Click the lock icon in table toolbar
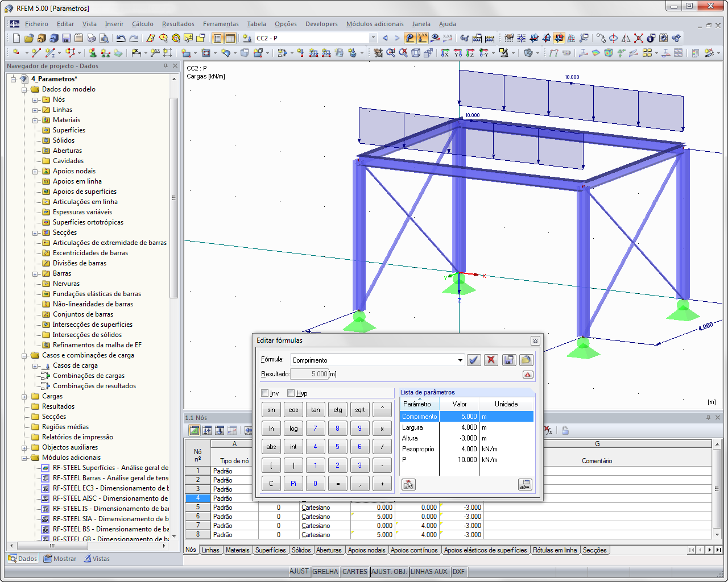Screen dimensions: 728x582 (565, 430)
